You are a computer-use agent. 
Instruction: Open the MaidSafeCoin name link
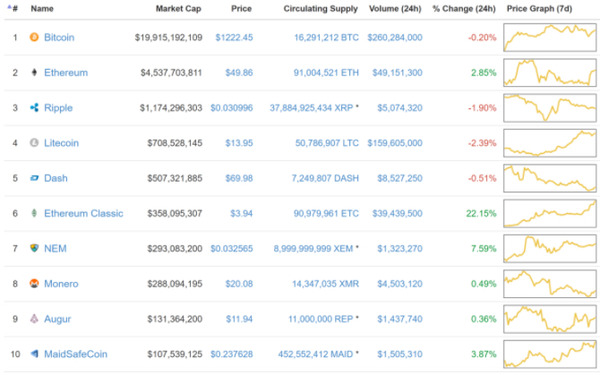(76, 354)
